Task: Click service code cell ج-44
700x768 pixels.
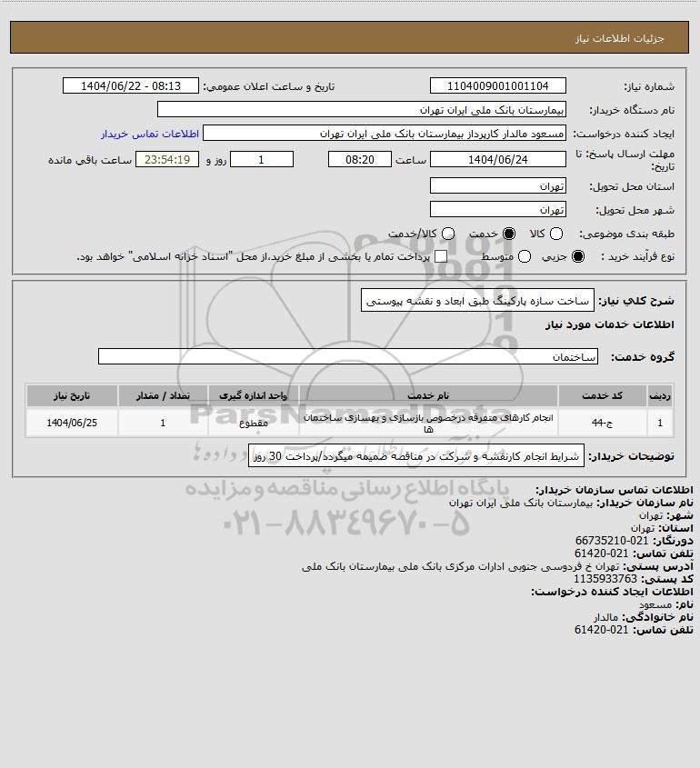Action: pyautogui.click(x=602, y=423)
